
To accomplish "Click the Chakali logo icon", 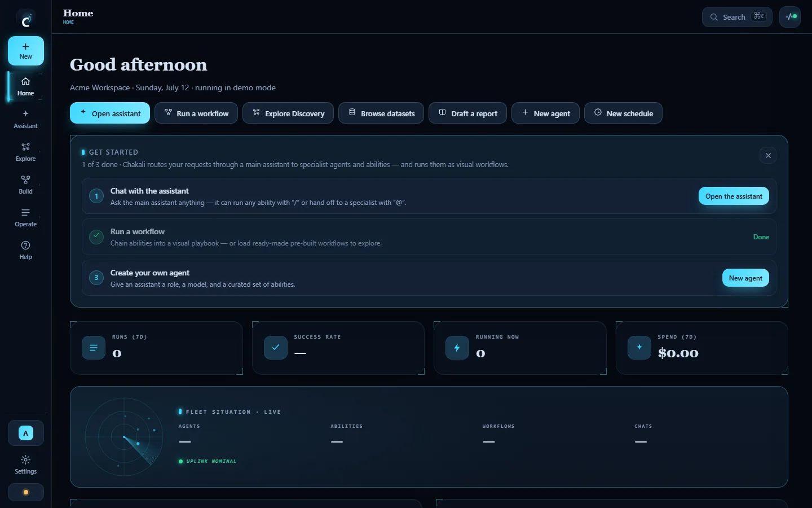I will pos(26,21).
